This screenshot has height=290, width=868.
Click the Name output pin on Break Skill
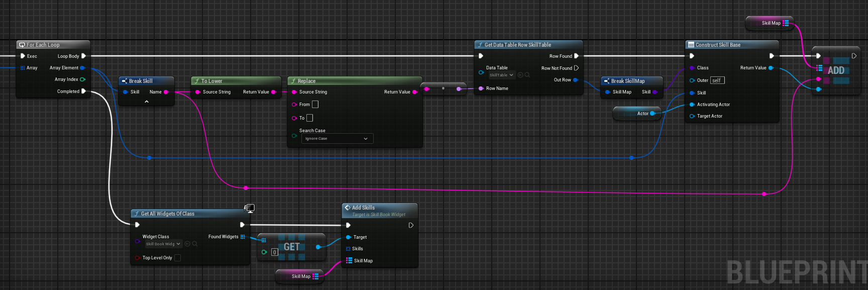(166, 92)
